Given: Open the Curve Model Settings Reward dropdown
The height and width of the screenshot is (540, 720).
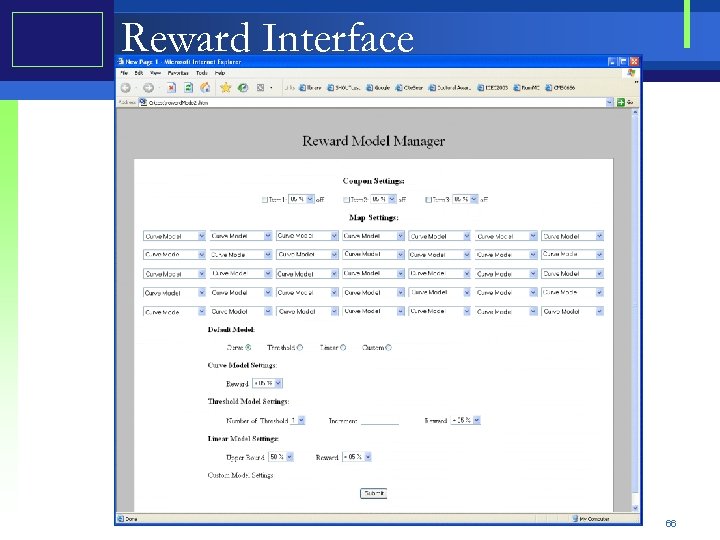Looking at the screenshot, I should tap(268, 383).
